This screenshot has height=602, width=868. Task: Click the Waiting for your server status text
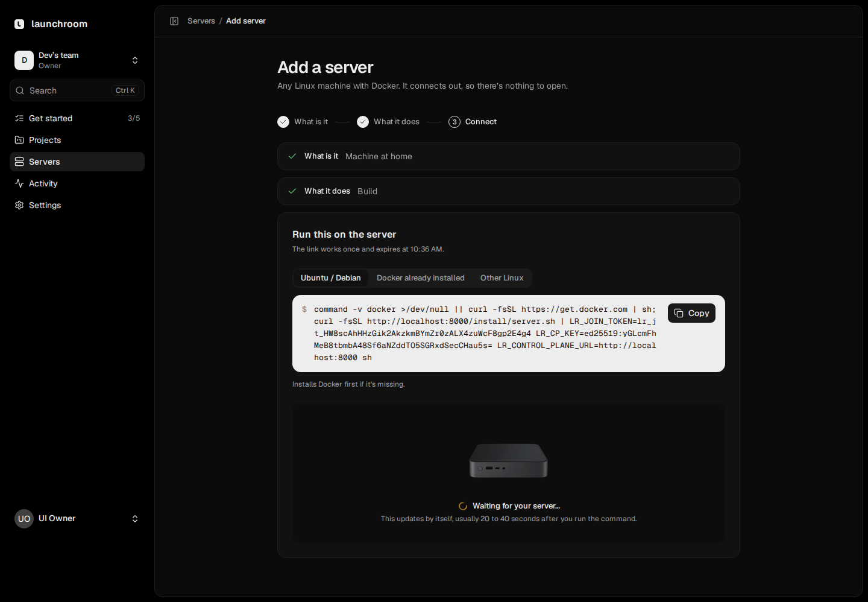(516, 506)
